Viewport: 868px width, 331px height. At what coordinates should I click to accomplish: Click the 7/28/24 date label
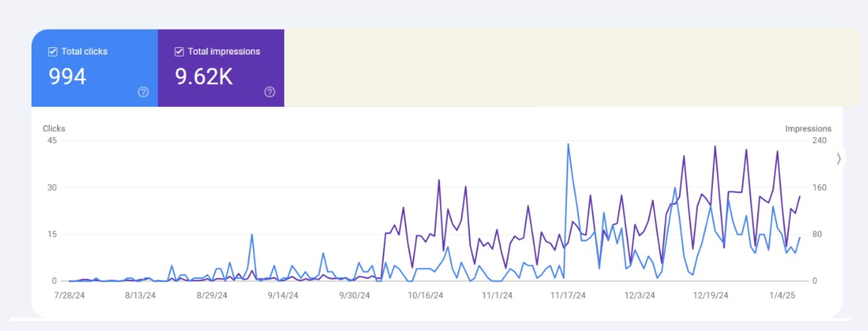click(x=70, y=296)
